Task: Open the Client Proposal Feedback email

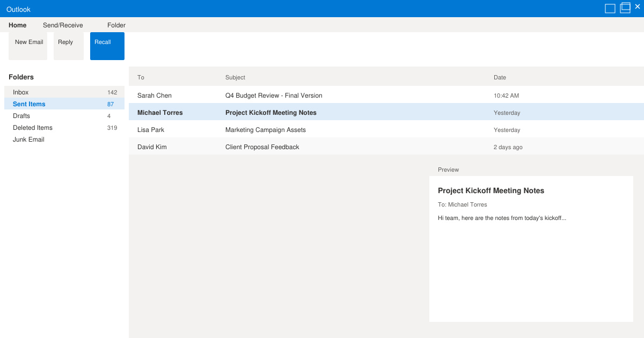Action: (386, 147)
